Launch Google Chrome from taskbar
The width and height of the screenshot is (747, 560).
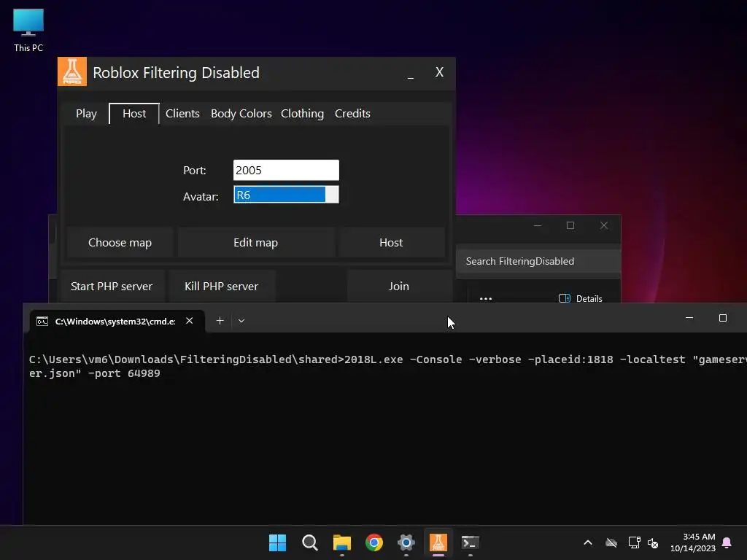[x=374, y=542]
